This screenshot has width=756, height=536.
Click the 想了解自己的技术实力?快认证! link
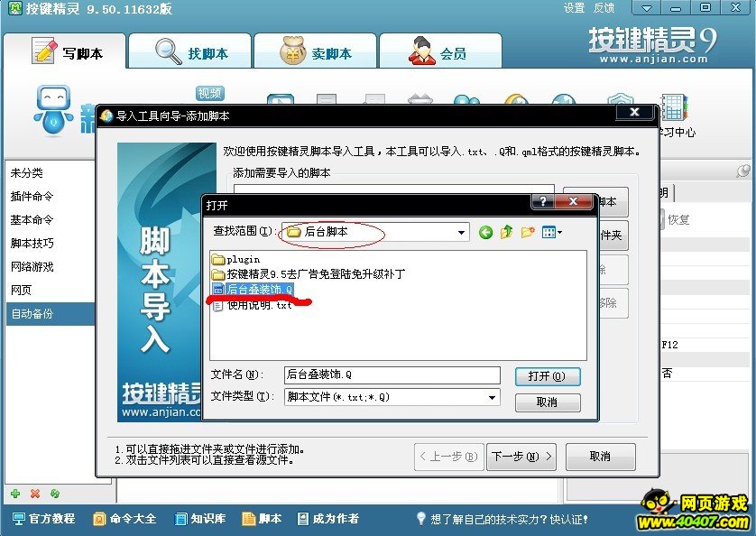[x=502, y=519]
